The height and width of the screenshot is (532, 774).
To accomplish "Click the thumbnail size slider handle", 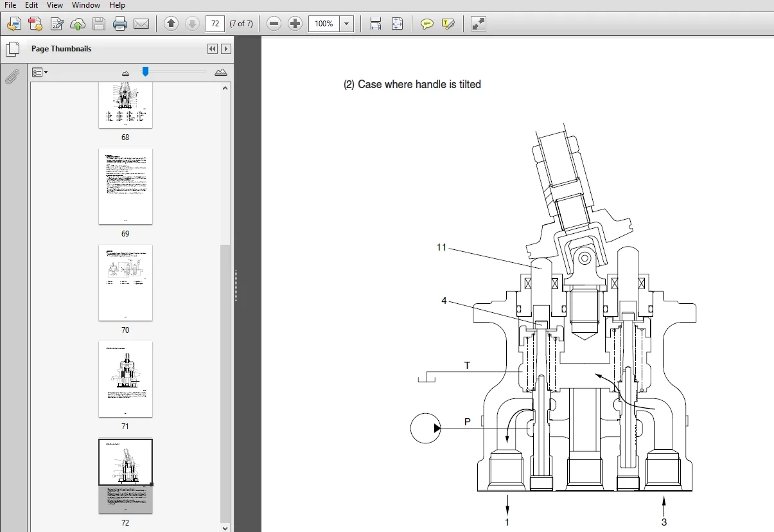I will (x=146, y=71).
